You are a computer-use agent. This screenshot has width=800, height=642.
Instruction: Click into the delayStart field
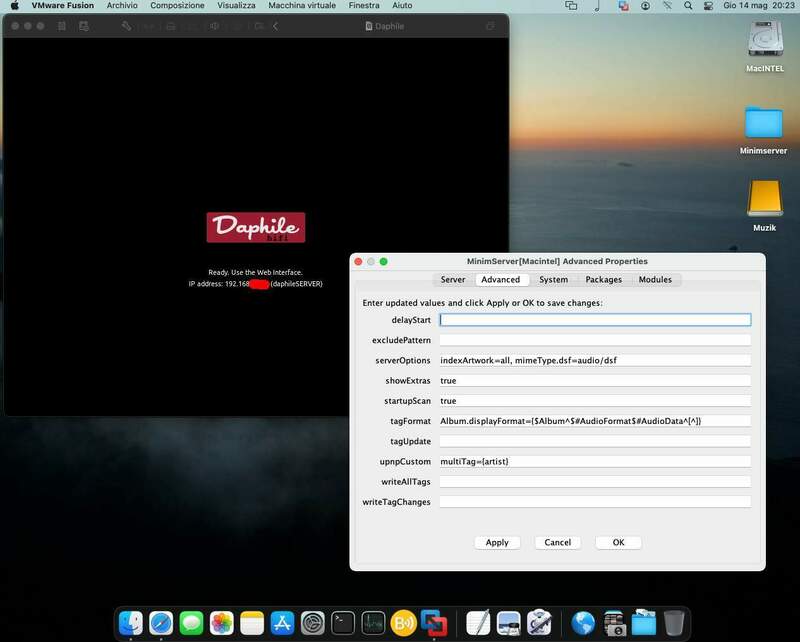click(595, 320)
